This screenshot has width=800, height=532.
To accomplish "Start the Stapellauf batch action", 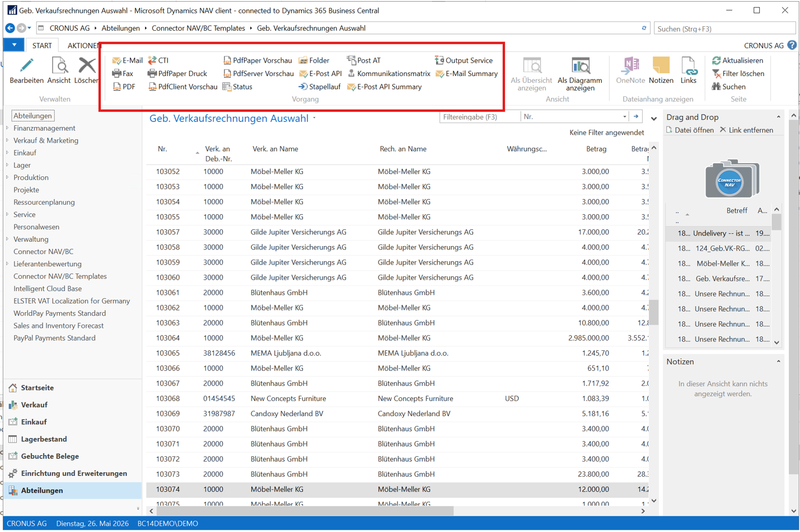I will (x=320, y=87).
